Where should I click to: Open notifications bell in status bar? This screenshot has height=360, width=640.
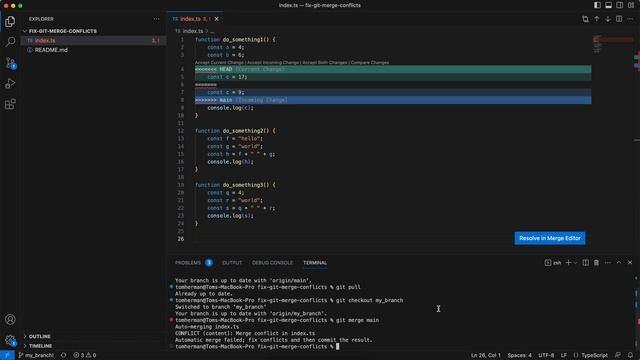[x=630, y=355]
